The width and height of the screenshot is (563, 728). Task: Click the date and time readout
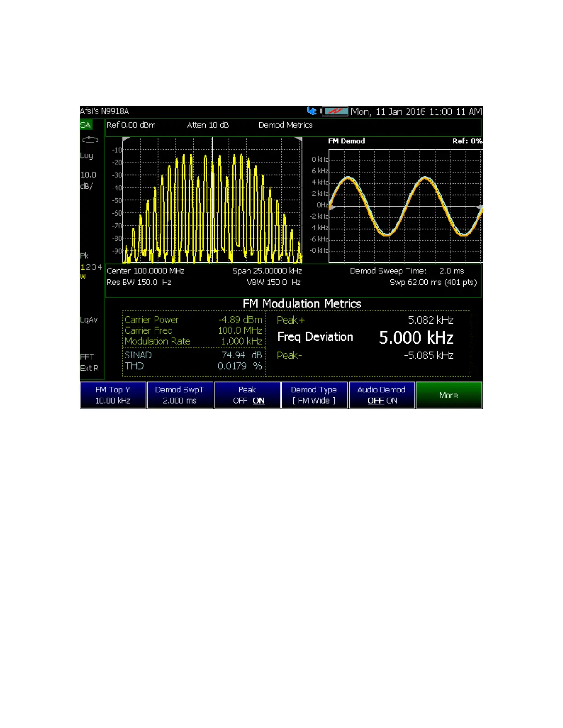point(416,112)
